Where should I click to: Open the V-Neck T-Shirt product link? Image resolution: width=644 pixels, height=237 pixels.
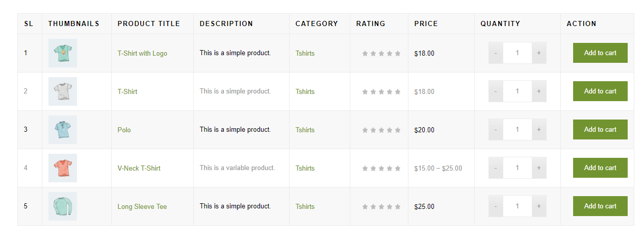[x=139, y=168]
